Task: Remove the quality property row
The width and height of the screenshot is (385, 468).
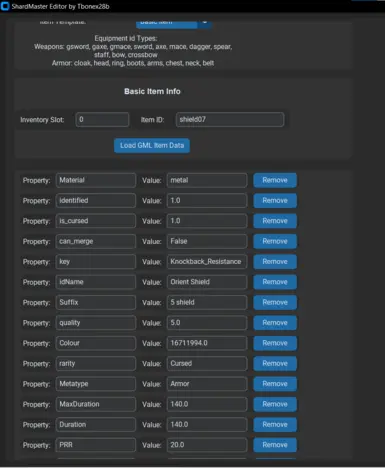Action: (275, 323)
